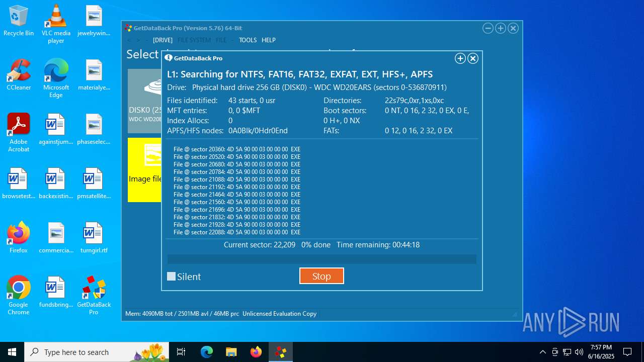Open the volume control in tray
644x362 pixels.
579,352
